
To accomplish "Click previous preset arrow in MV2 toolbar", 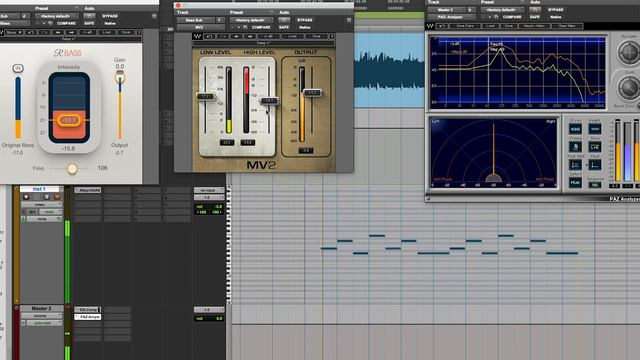I will 236,36.
